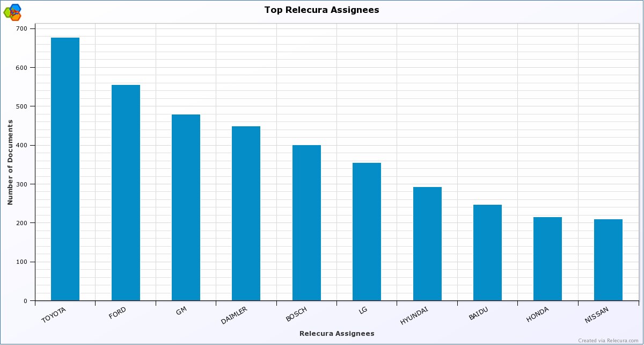Click the HYUNDAI axis label
Screen dimensions: 644x345
click(x=414, y=315)
